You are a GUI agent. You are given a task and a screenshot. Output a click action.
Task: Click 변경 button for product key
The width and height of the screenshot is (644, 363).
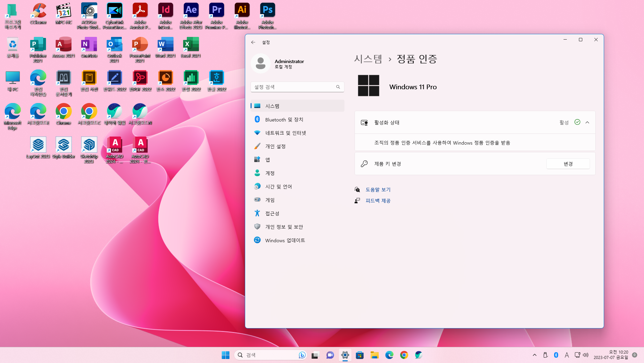tap(568, 164)
